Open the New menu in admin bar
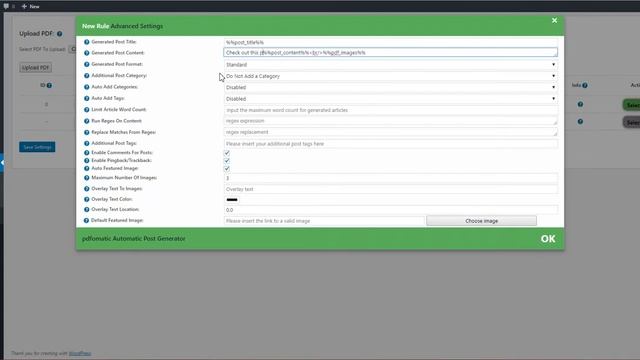 point(31,6)
